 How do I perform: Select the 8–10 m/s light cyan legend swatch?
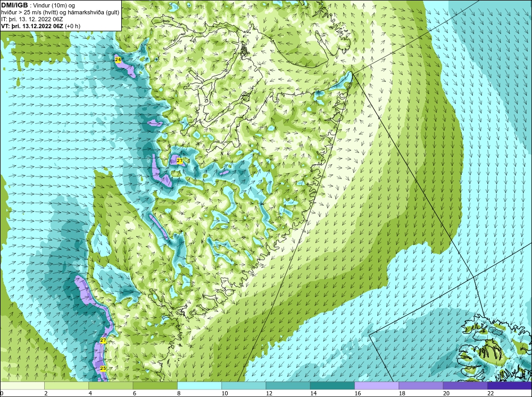point(199,386)
